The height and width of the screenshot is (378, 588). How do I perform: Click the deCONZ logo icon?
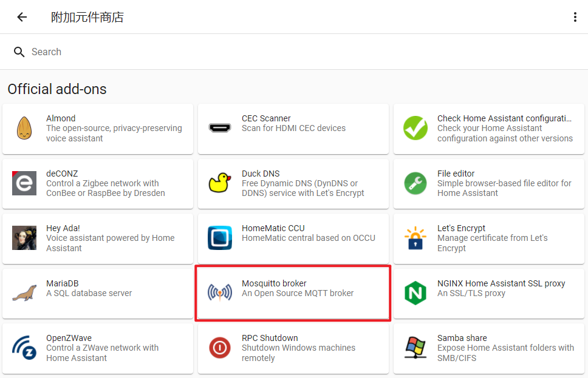[x=24, y=183]
